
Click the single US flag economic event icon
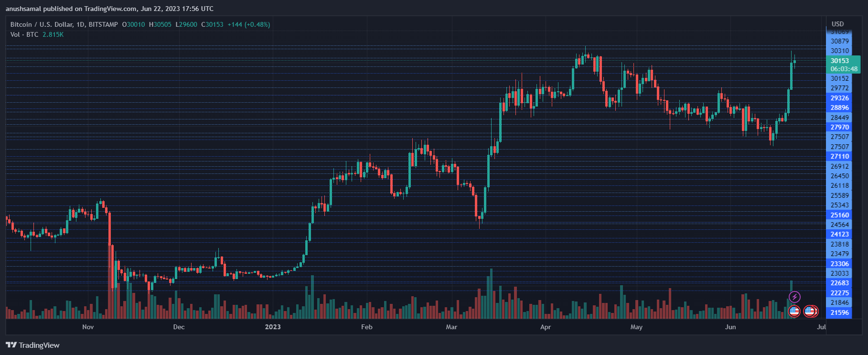coord(793,311)
